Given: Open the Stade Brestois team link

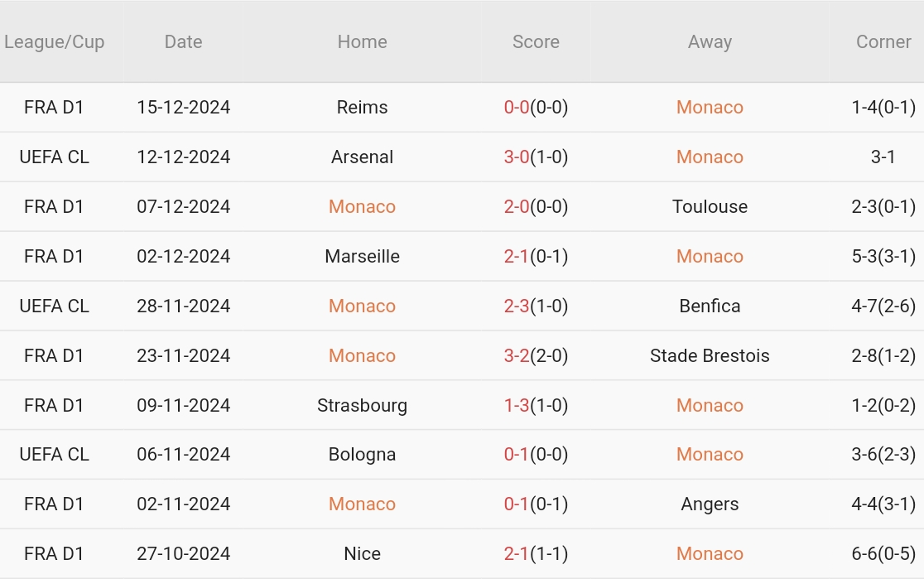Looking at the screenshot, I should [710, 356].
